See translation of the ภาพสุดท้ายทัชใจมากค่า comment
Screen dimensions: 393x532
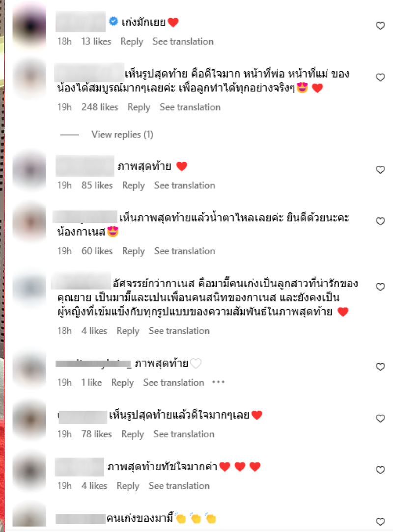179,486
